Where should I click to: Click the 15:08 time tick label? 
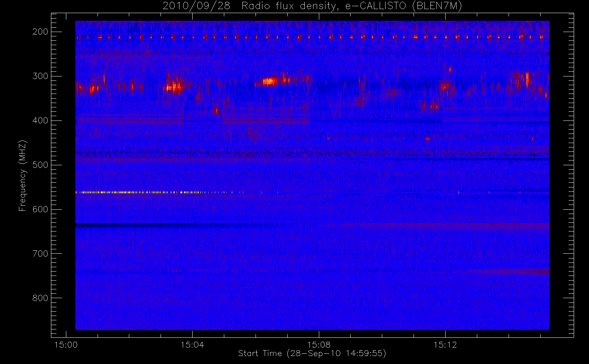pos(319,345)
